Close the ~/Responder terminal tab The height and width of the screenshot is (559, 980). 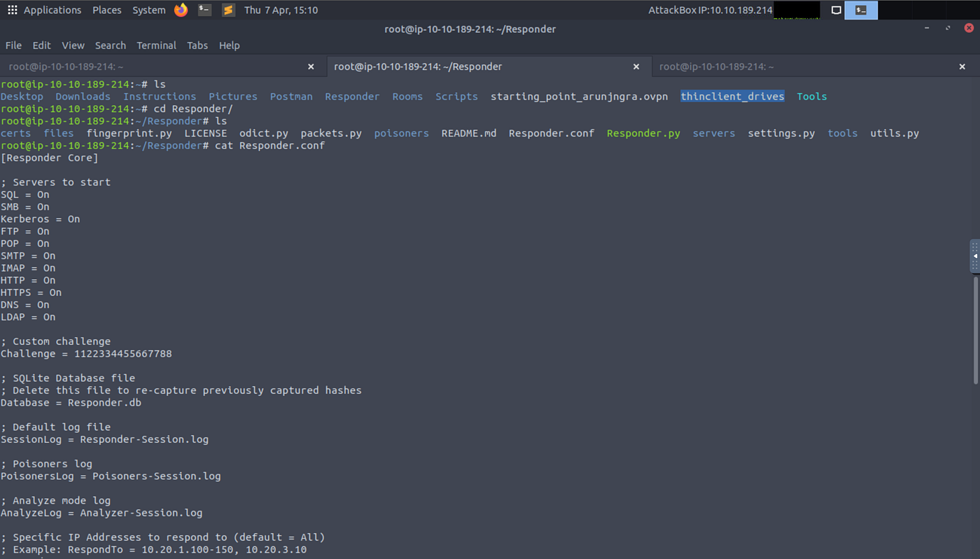tap(636, 66)
